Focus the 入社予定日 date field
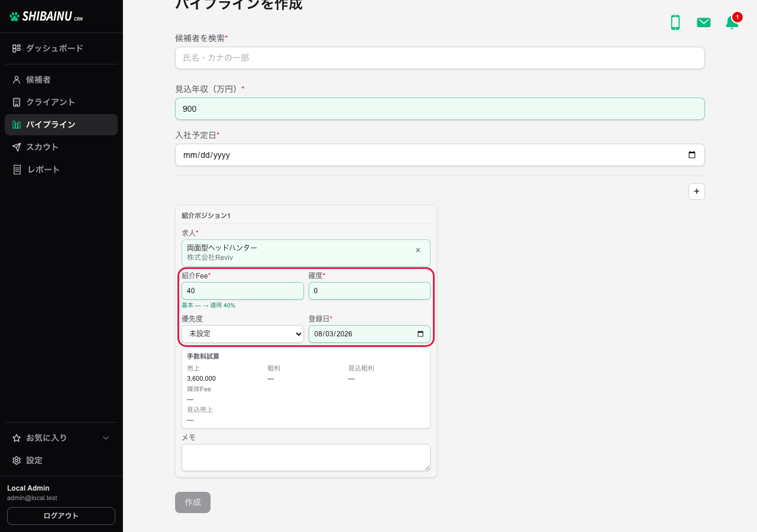Image resolution: width=757 pixels, height=532 pixels. (440, 155)
